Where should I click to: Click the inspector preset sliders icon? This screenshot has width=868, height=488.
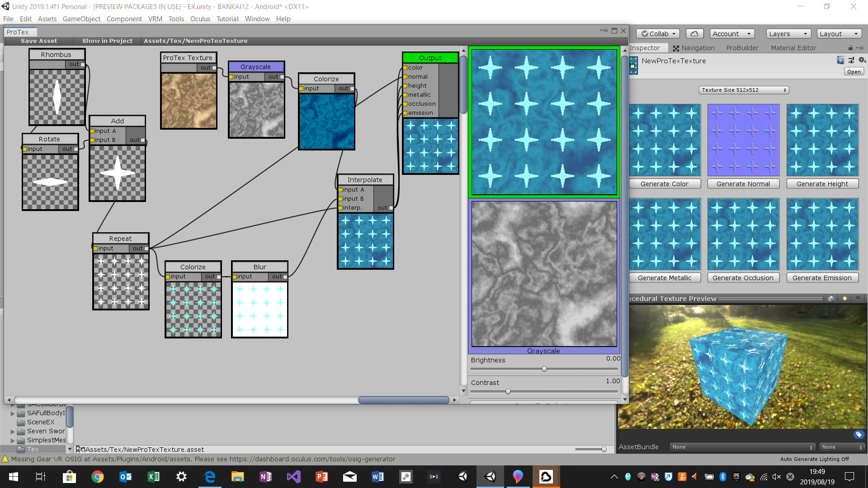pos(851,60)
